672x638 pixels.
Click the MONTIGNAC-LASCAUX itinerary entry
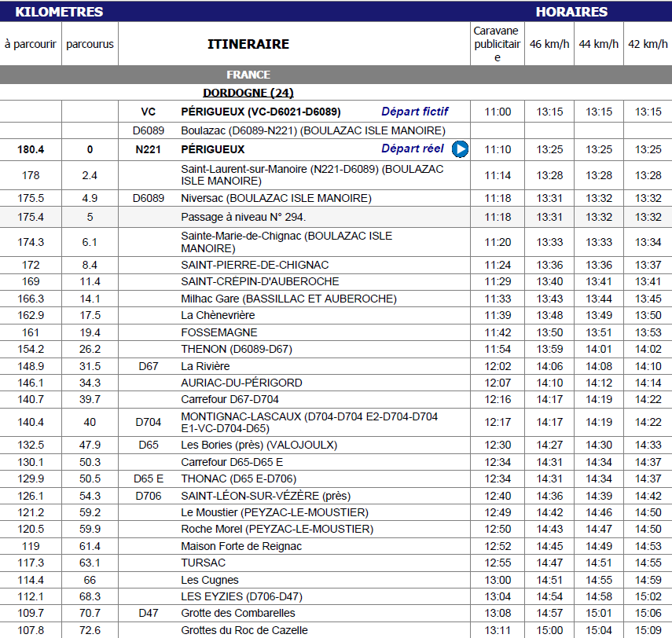coord(310,422)
